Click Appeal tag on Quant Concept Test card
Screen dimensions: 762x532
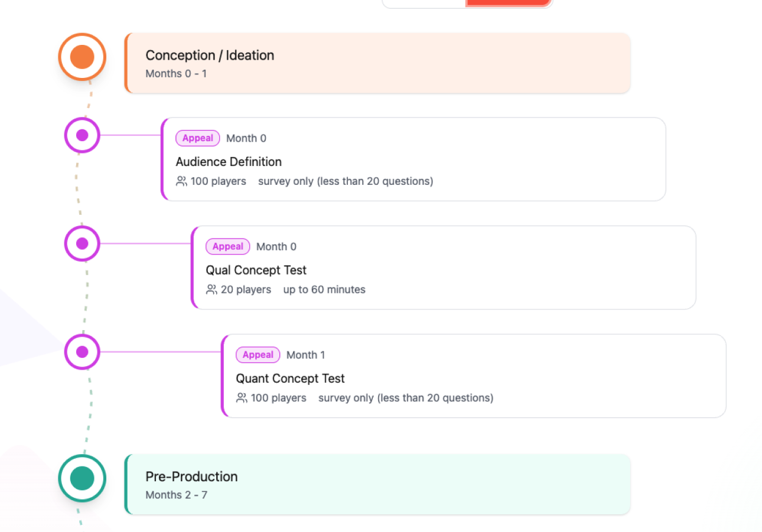click(x=258, y=355)
